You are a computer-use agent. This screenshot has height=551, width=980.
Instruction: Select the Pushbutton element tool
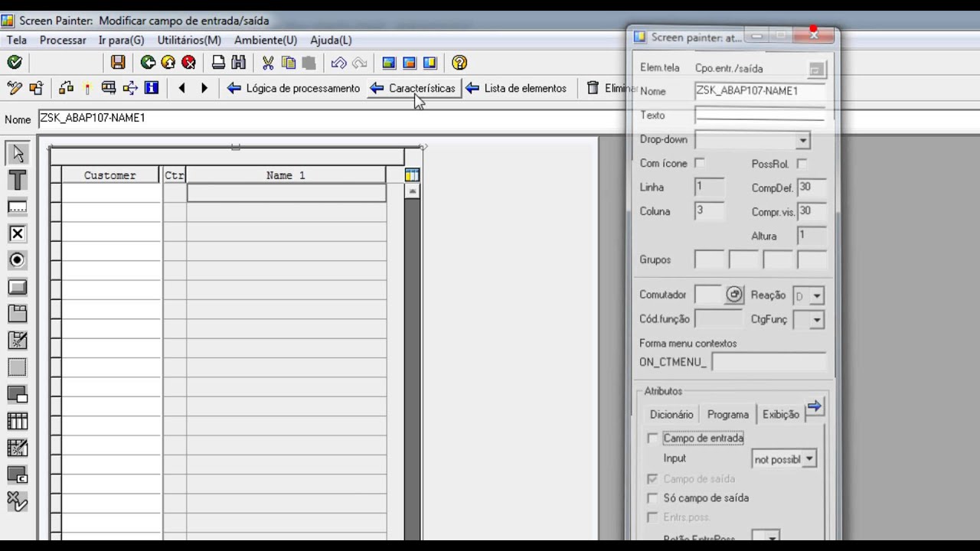click(18, 288)
